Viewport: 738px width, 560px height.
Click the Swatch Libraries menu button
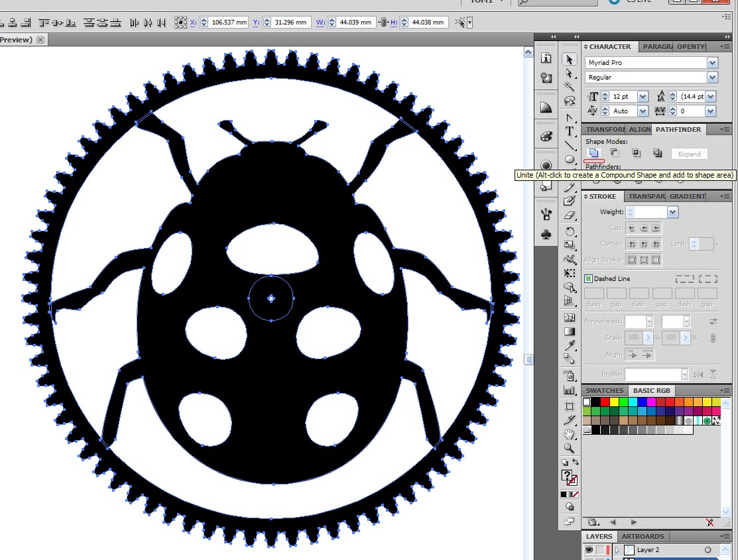coord(593,522)
